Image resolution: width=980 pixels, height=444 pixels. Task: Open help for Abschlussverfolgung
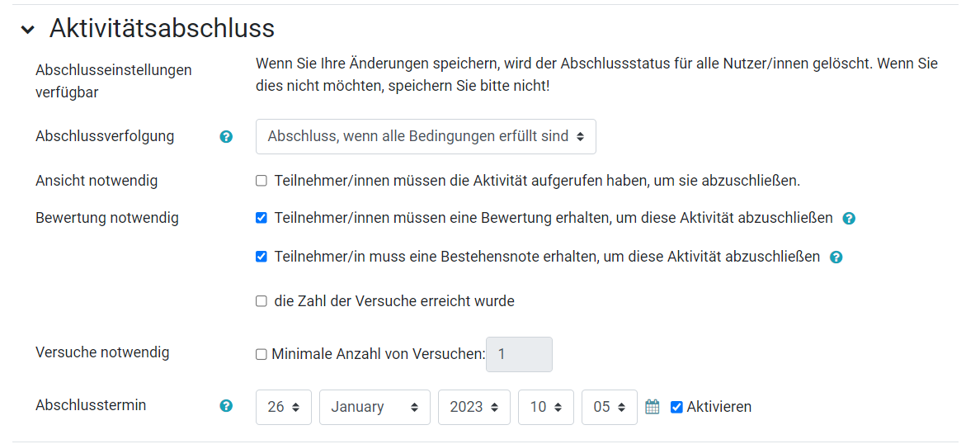[x=226, y=137]
